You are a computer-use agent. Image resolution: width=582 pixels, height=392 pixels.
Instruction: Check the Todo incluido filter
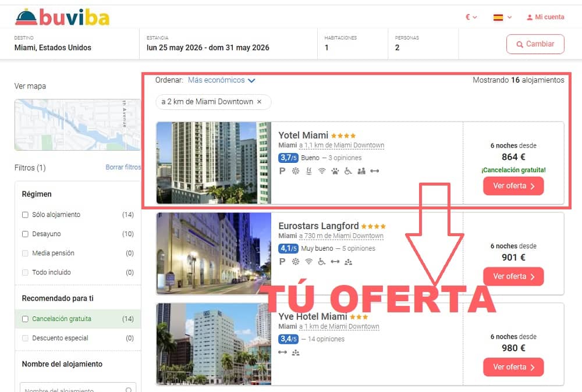(x=25, y=273)
